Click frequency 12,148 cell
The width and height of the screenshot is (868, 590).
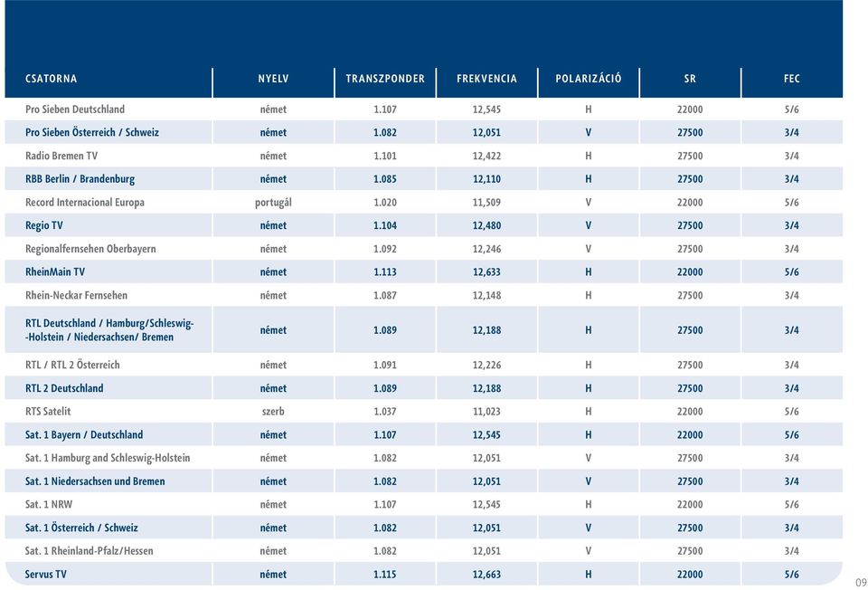tap(486, 295)
